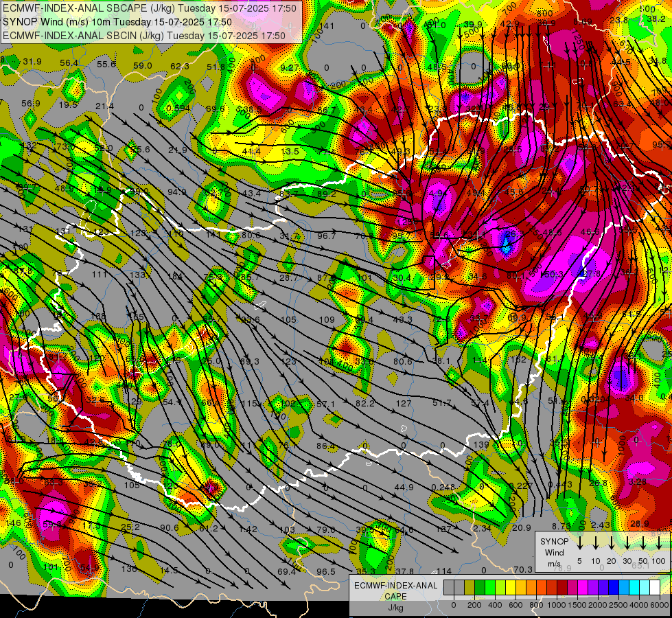Click the 400 tick label on color scale

point(495,605)
